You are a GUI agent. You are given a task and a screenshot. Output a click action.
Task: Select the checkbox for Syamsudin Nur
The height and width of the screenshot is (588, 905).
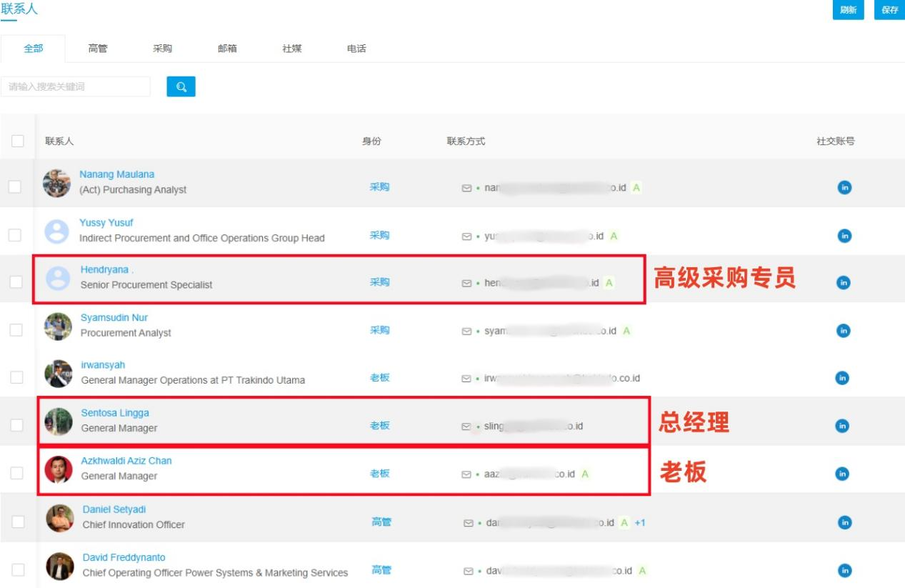pos(16,329)
